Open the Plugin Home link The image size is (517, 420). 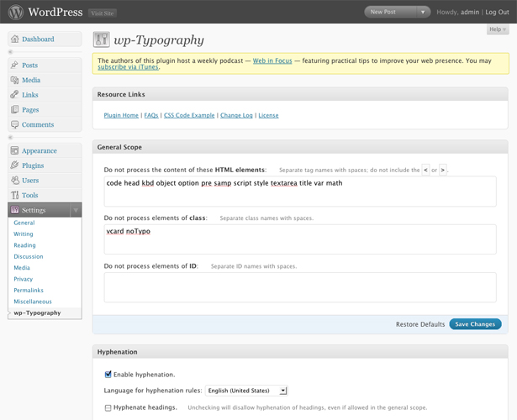point(121,115)
